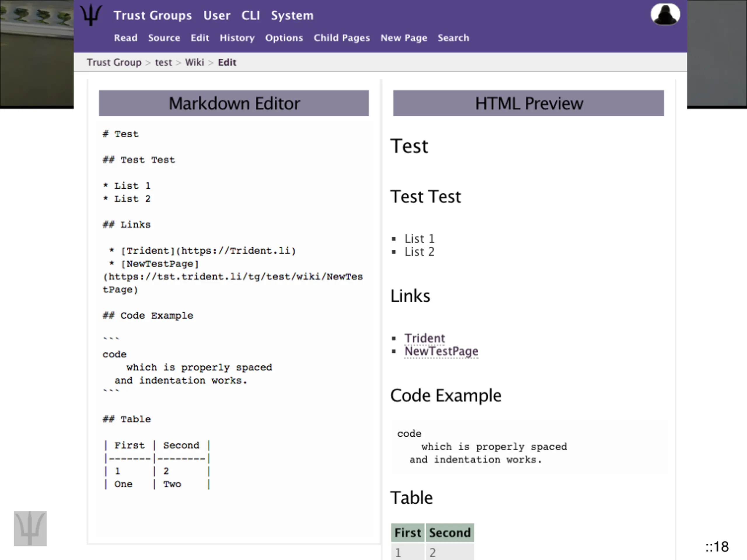Click '## Test Test' line in editor
Viewport: 747px width, 560px height.
click(x=139, y=160)
